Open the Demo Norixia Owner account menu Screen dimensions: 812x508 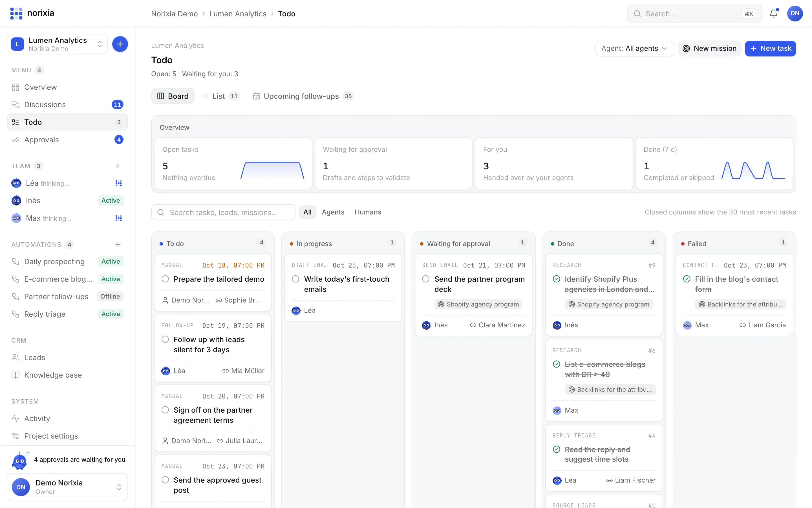tap(67, 487)
